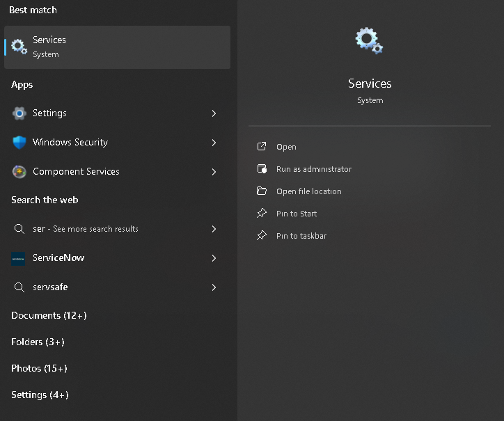Image resolution: width=504 pixels, height=421 pixels.
Task: Click the Pin to taskbar pin icon
Action: [x=262, y=236]
